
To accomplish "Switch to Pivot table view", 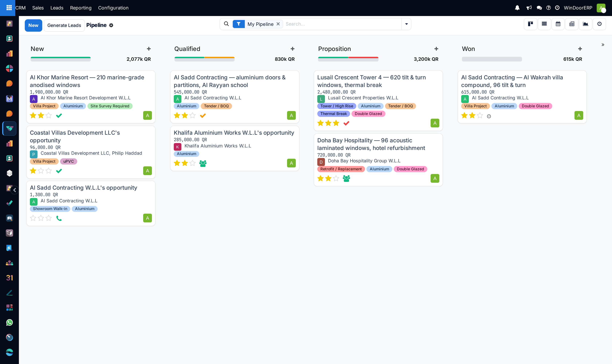I will click(x=572, y=24).
